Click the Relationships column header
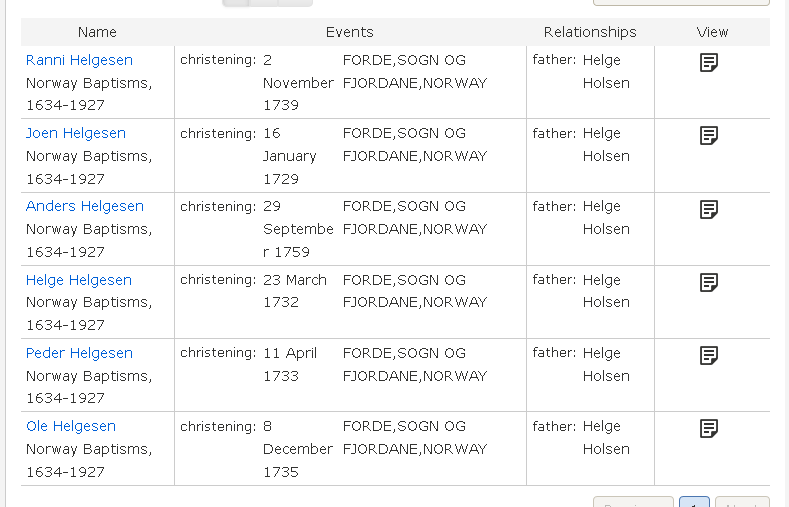Viewport: 789px width, 507px height. [590, 32]
